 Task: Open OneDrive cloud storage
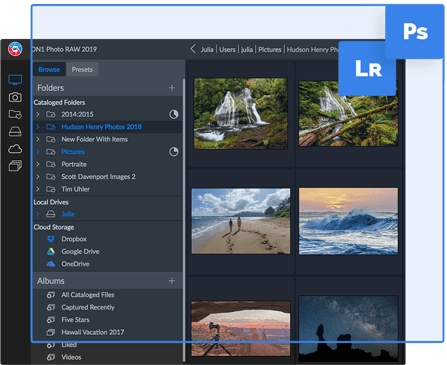tap(75, 264)
